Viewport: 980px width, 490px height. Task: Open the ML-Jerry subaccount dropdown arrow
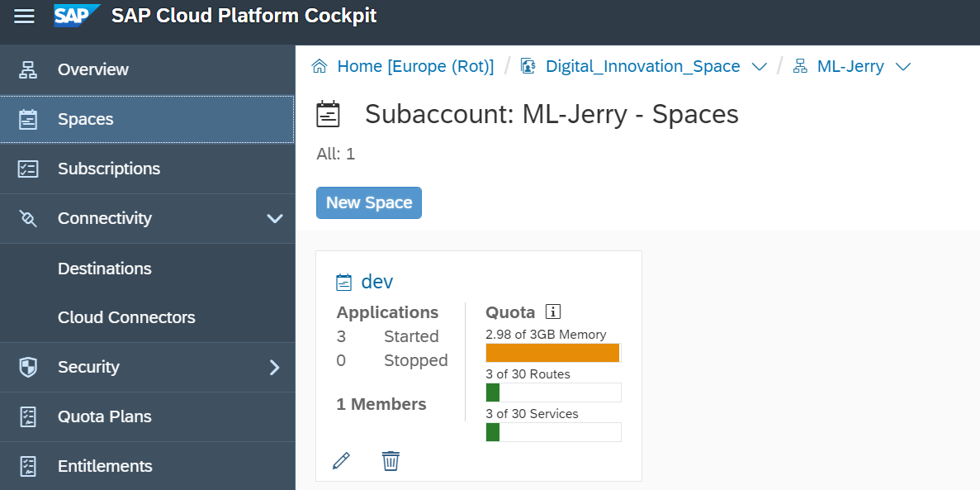[903, 67]
